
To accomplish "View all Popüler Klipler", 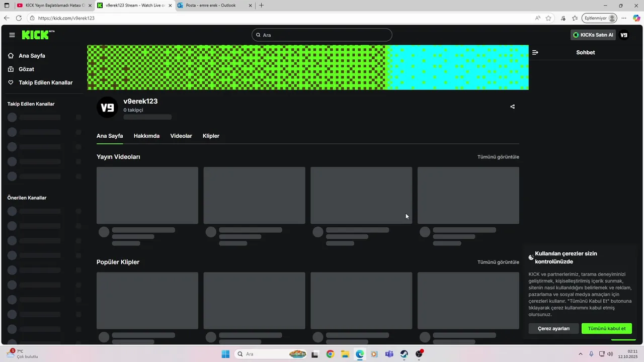I will tap(498, 262).
